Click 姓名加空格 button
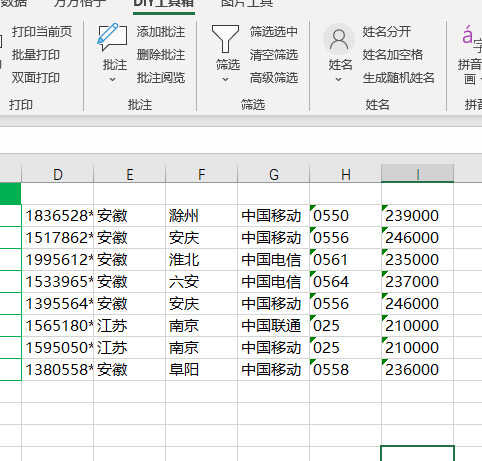The width and height of the screenshot is (482, 461). click(x=393, y=55)
